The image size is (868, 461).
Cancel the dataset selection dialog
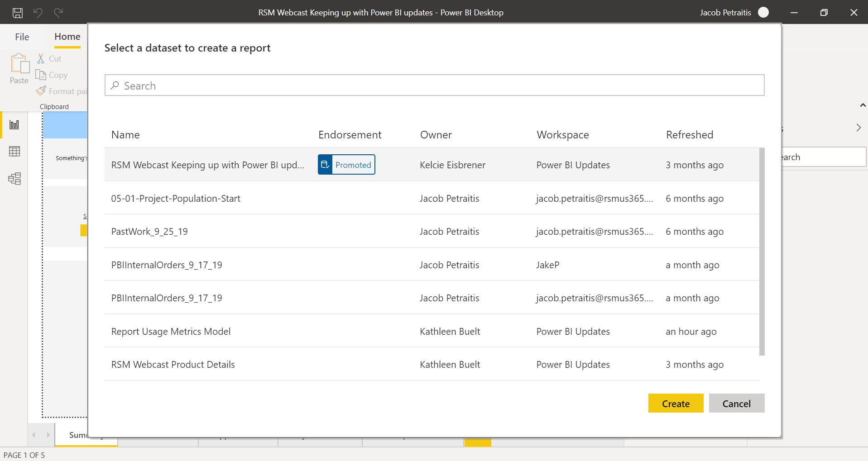coord(736,403)
